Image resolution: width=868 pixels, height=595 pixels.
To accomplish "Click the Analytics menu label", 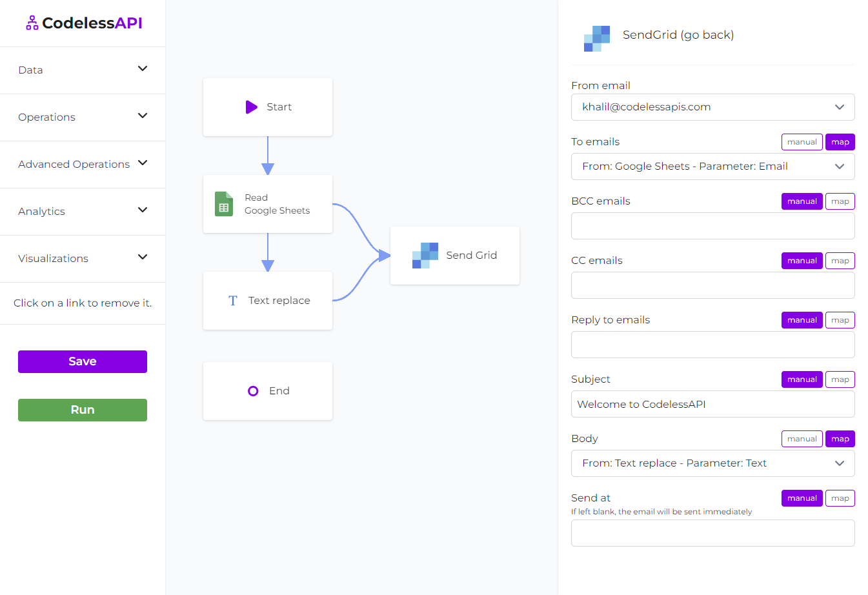I will click(x=41, y=212).
